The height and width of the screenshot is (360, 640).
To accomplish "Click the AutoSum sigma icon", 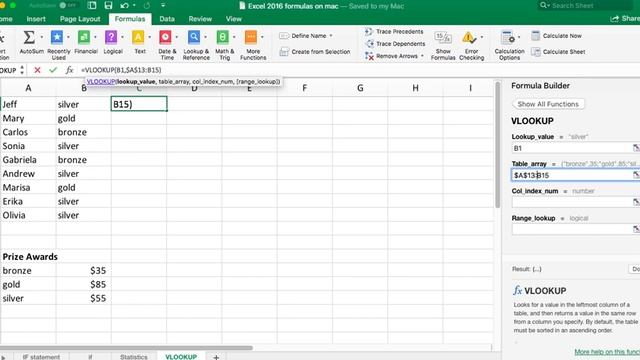I will tap(29, 38).
